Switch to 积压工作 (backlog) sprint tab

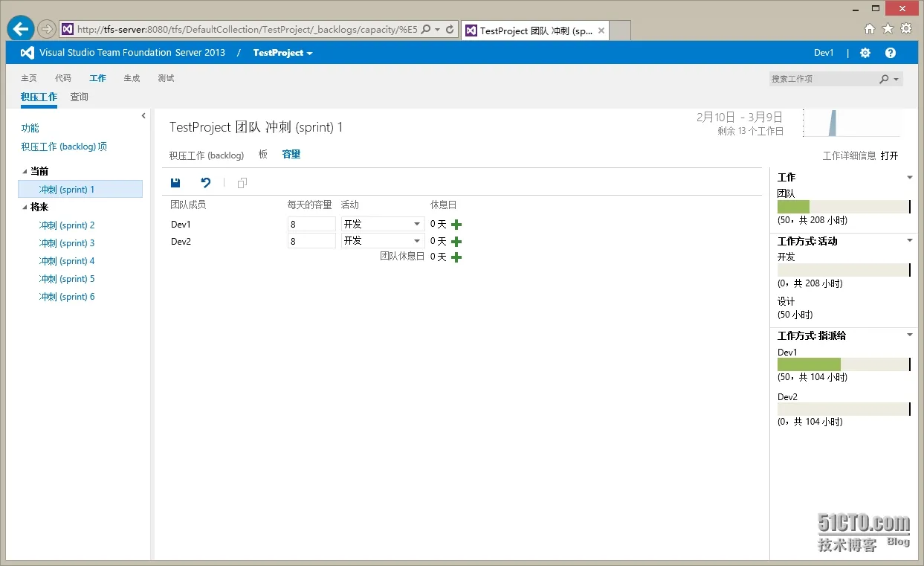coord(207,155)
